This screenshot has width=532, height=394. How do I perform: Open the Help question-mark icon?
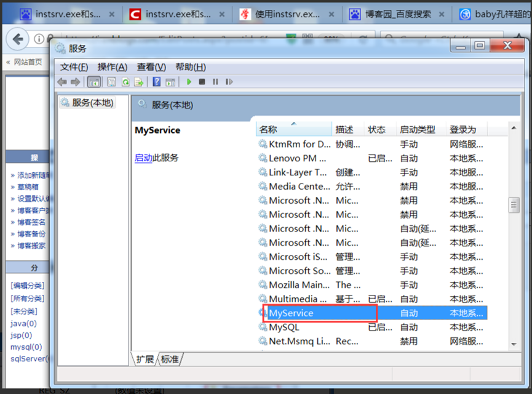[156, 82]
